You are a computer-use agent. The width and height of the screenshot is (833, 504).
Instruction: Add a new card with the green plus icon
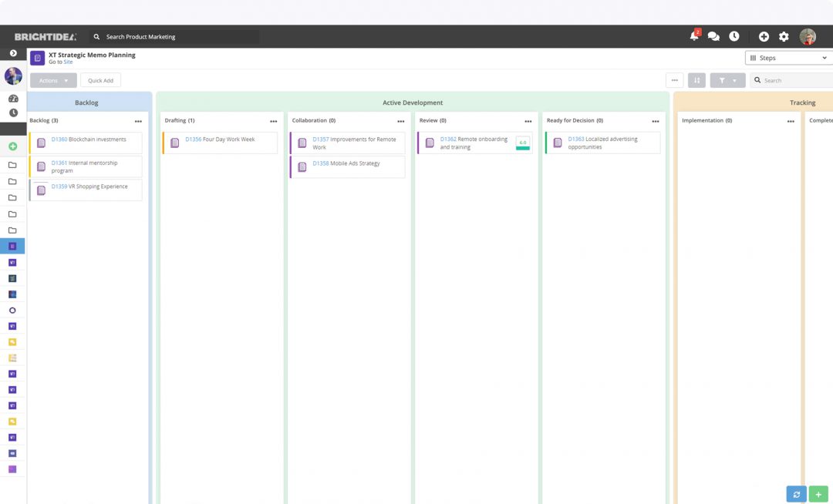pos(818,494)
